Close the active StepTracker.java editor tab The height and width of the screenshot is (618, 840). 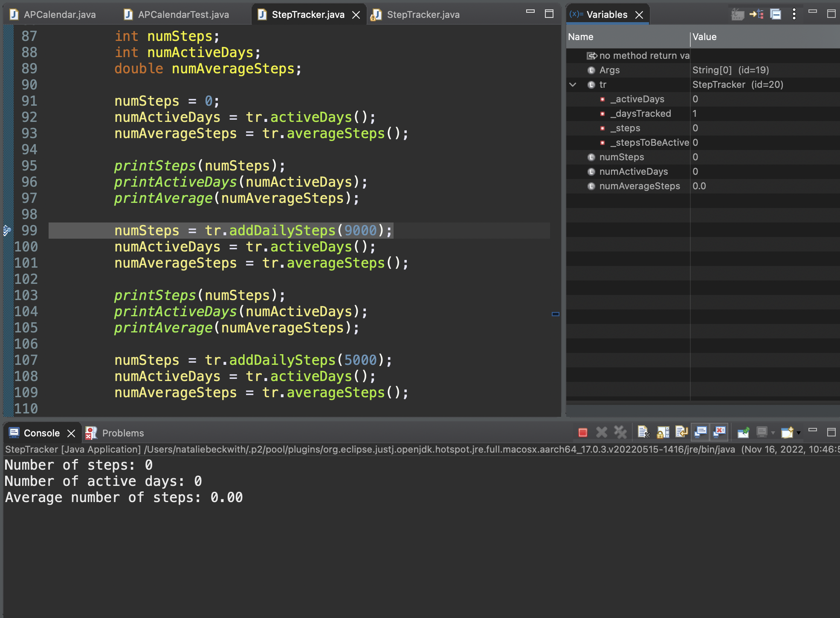click(x=356, y=15)
